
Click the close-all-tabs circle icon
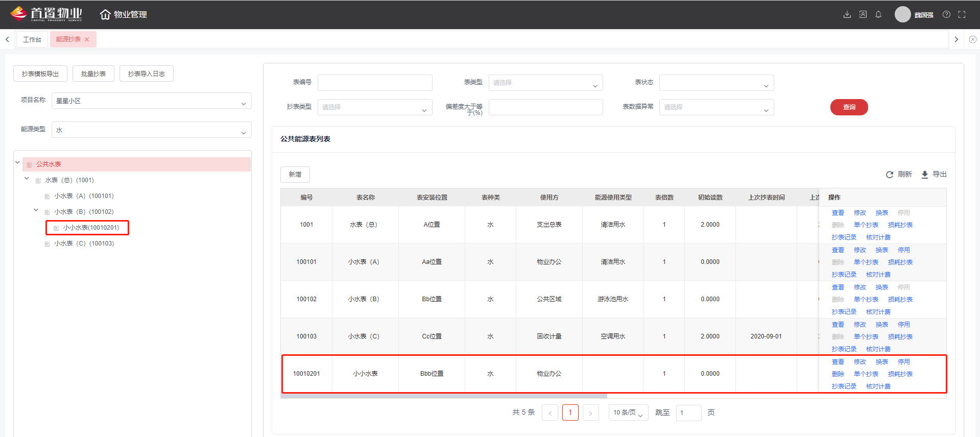point(973,39)
